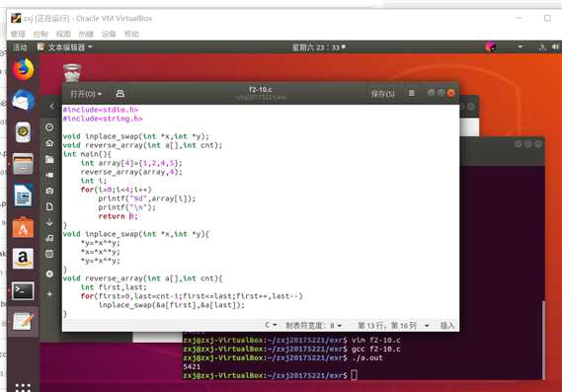Viewport: 562px width, 392px height.
Task: Open the 控制 menu in VirtualBox
Action: [x=40, y=34]
